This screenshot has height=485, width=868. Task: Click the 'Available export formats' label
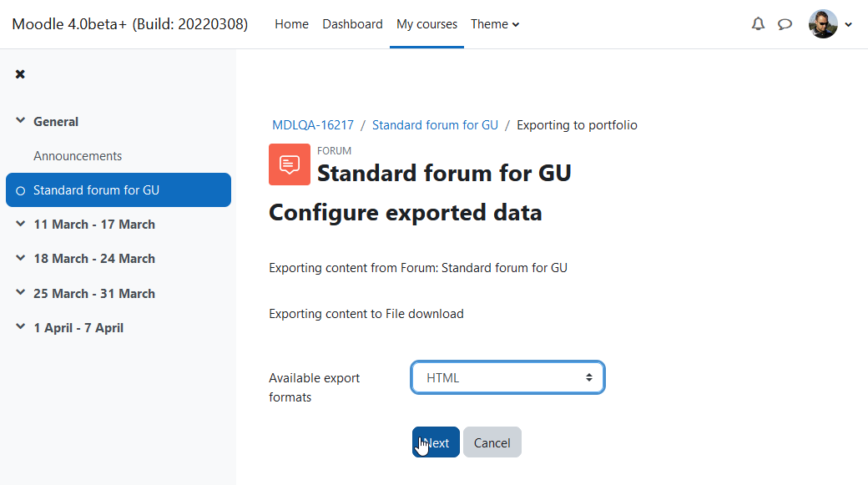click(315, 387)
